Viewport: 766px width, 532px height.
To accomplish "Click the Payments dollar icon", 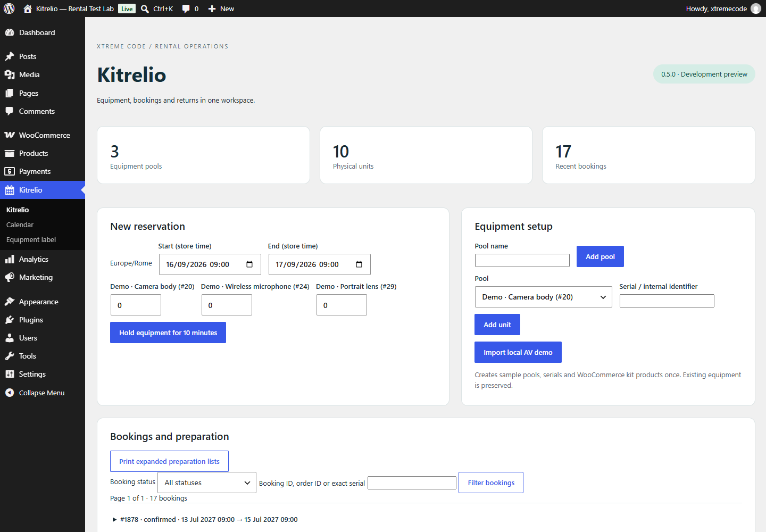I will tap(10, 171).
